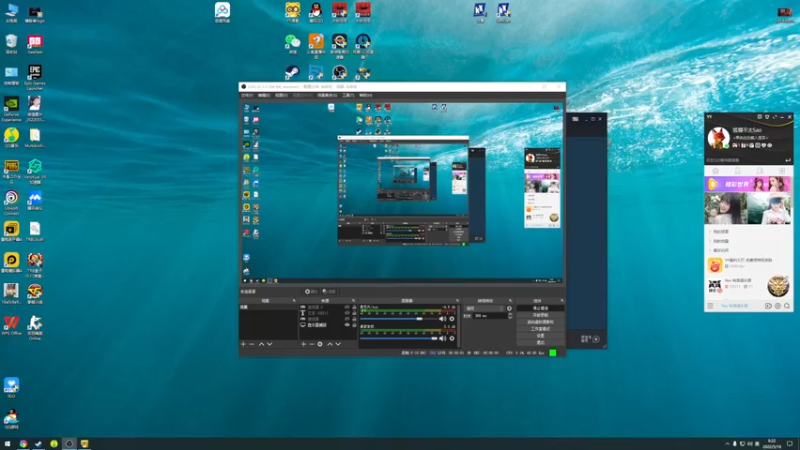Start the virtual camera in Controls panel
Image resolution: width=800 pixels, height=450 pixels.
click(540, 322)
